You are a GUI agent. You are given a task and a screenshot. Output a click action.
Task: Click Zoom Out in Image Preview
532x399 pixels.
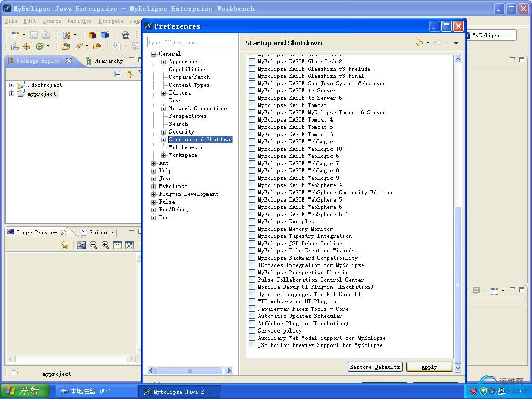pyautogui.click(x=94, y=245)
